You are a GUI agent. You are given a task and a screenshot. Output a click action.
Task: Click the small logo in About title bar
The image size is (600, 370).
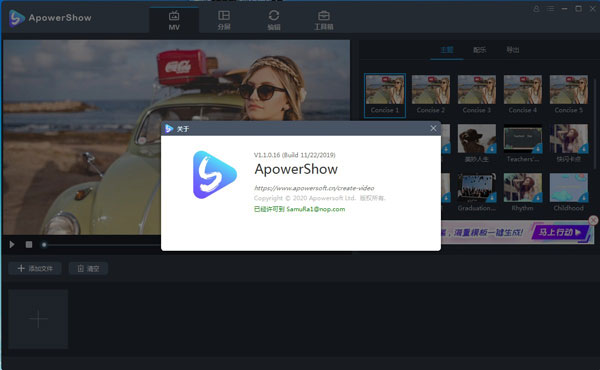[169, 129]
